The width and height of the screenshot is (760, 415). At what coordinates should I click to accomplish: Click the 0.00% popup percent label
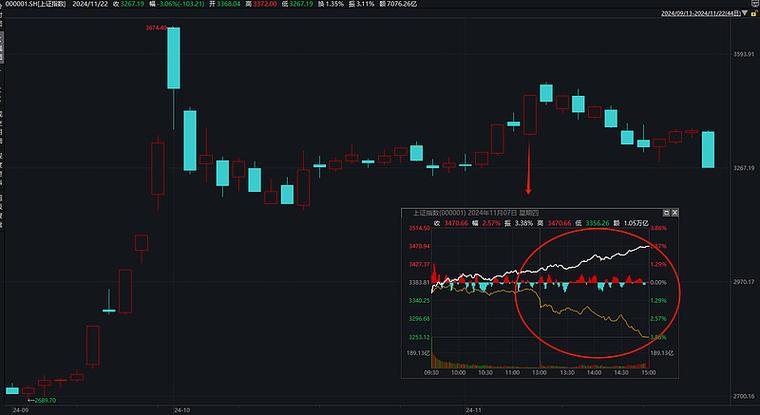point(658,282)
